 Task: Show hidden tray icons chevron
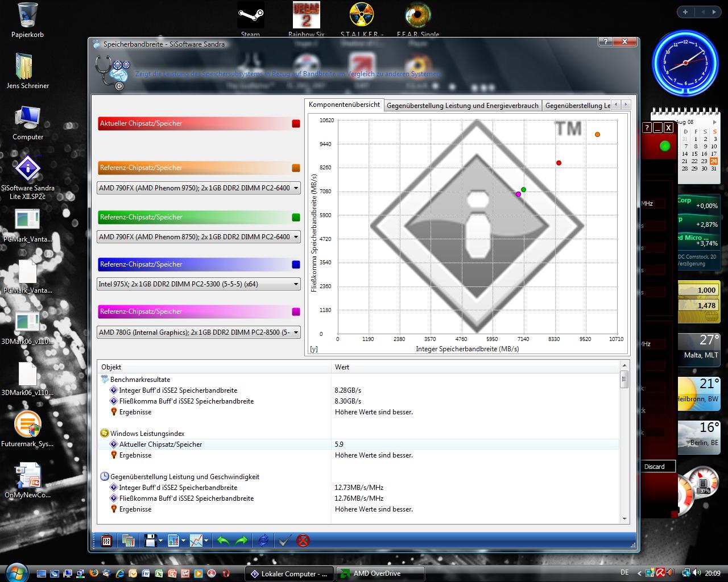pyautogui.click(x=639, y=573)
